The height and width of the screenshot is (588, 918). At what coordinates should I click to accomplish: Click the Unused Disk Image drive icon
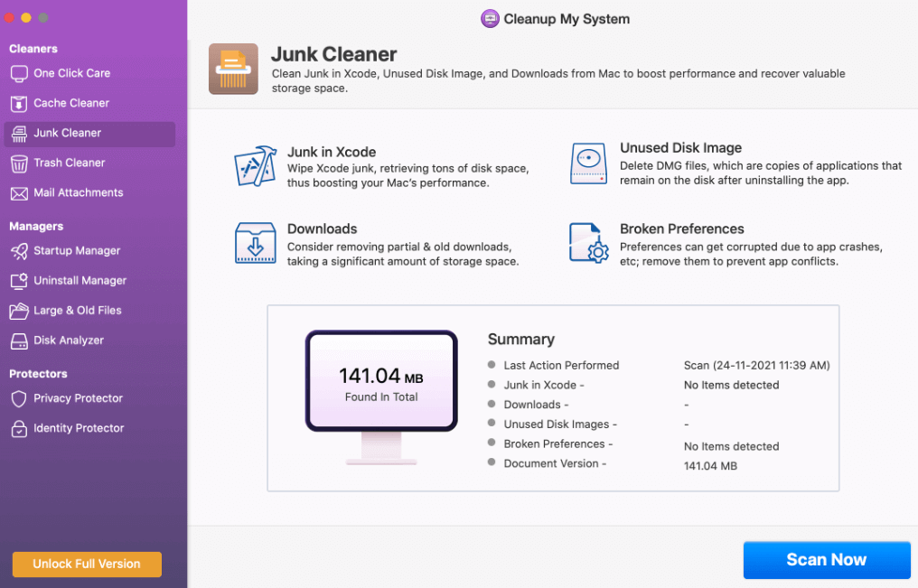[x=588, y=163]
